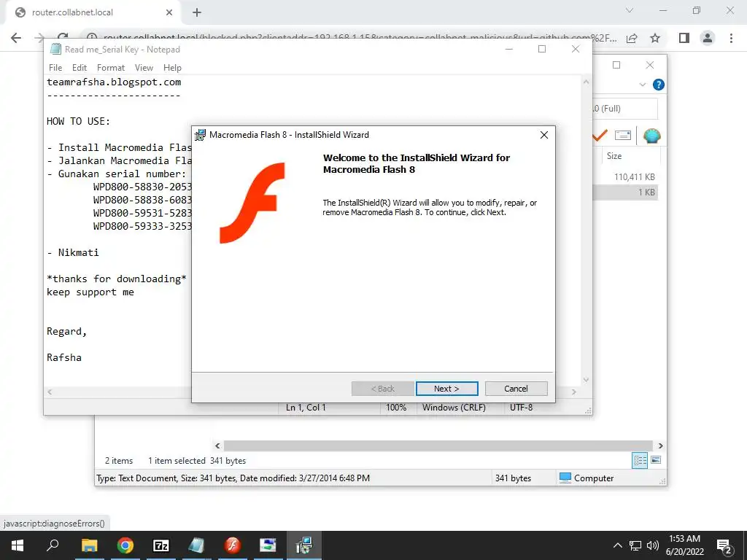Click the 100% zoom status in Notepad
747x560 pixels.
[x=396, y=408]
